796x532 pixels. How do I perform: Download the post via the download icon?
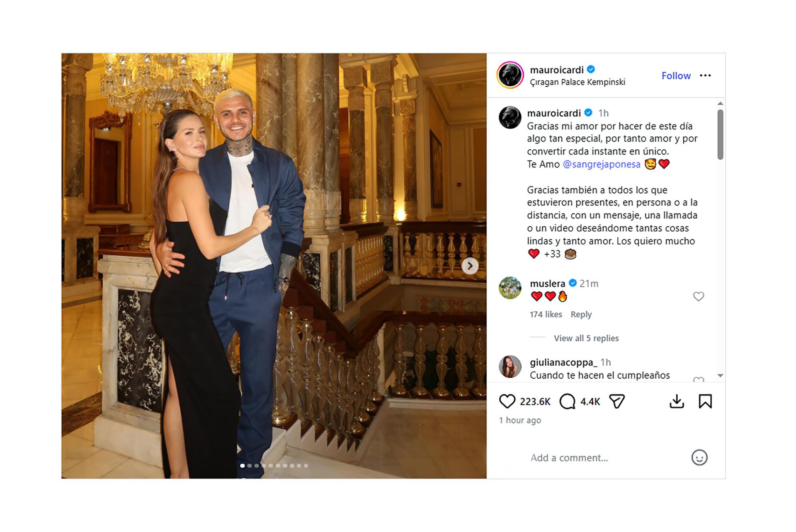coord(677,401)
